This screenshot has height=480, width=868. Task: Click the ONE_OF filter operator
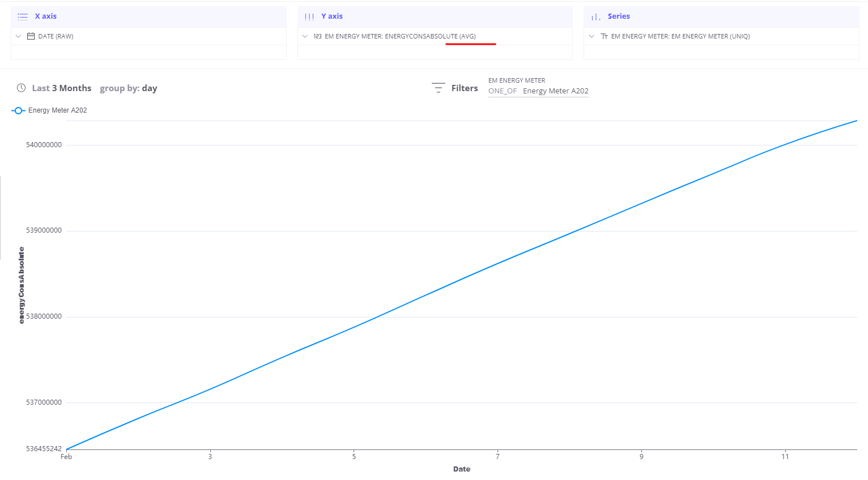pyautogui.click(x=503, y=91)
